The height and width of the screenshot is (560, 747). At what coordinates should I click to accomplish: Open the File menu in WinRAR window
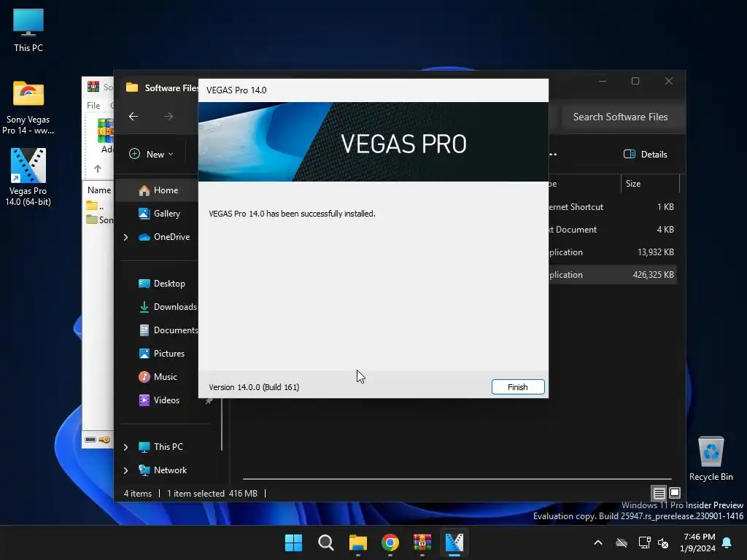[x=93, y=105]
